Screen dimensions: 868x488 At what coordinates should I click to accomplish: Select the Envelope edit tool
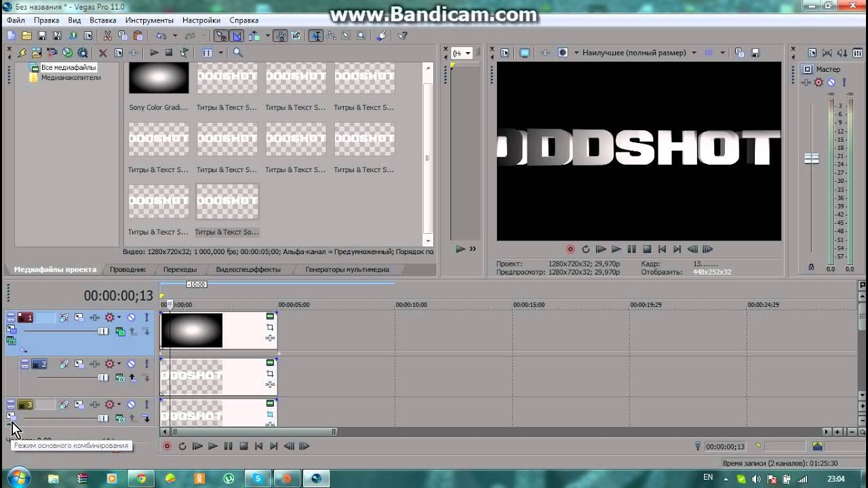pos(331,36)
